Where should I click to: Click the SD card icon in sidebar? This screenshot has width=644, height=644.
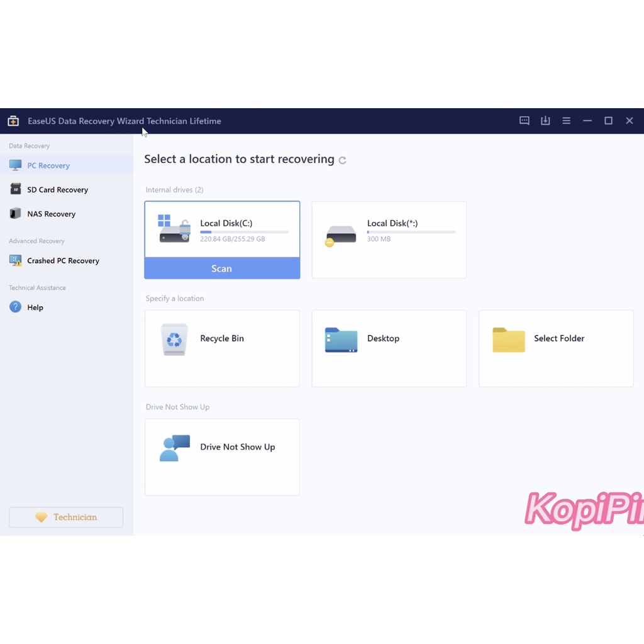coord(16,189)
